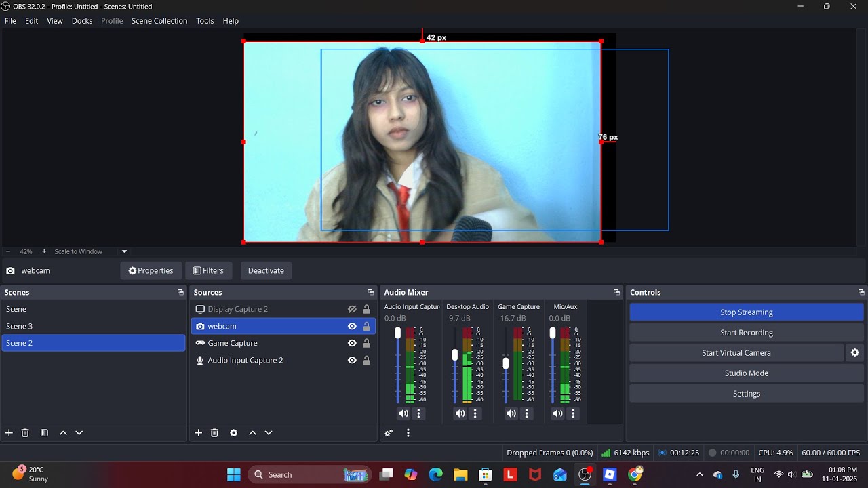Move source up arrow in Sources dock
This screenshot has height=488, width=868.
tap(252, 433)
